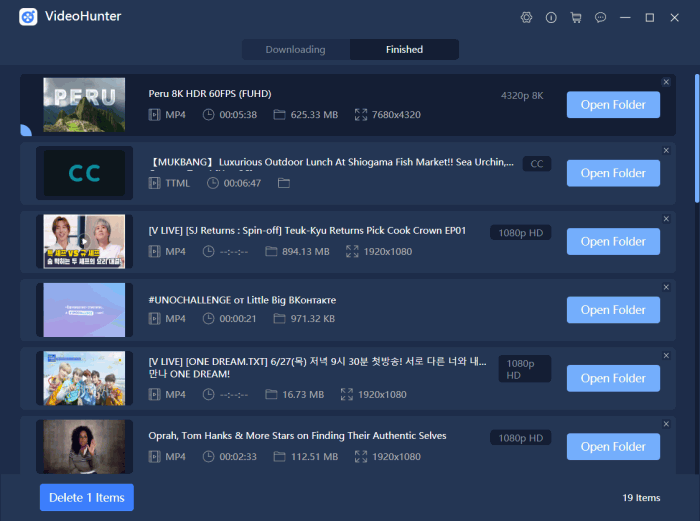Click the 19 Items counter
Screen dimensions: 700x521
tap(641, 498)
